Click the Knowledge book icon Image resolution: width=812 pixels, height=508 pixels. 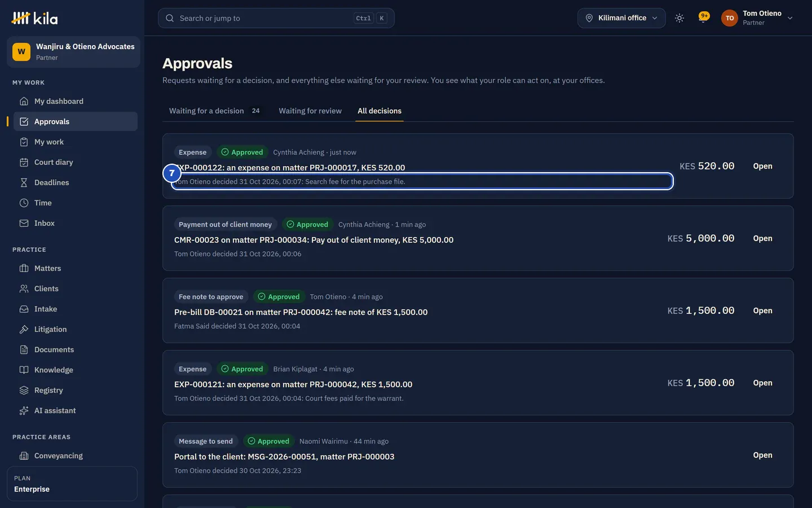pyautogui.click(x=24, y=370)
